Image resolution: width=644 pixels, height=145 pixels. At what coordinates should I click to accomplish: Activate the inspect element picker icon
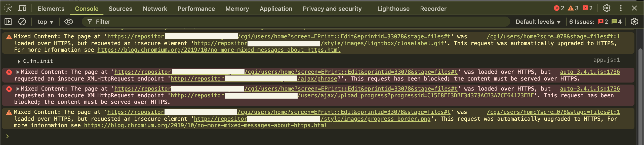pos(8,9)
